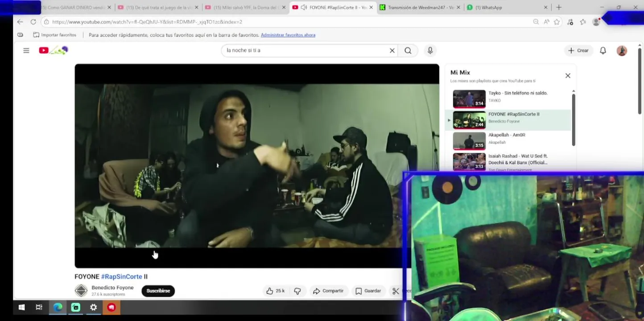This screenshot has width=644, height=321.
Task: Click the site info padlock icon
Action: coord(46,22)
